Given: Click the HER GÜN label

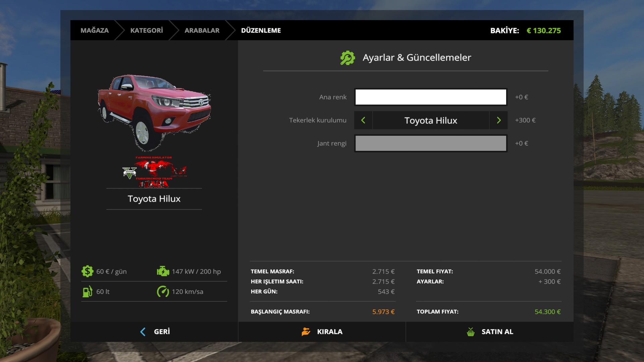Looking at the screenshot, I should point(264,292).
